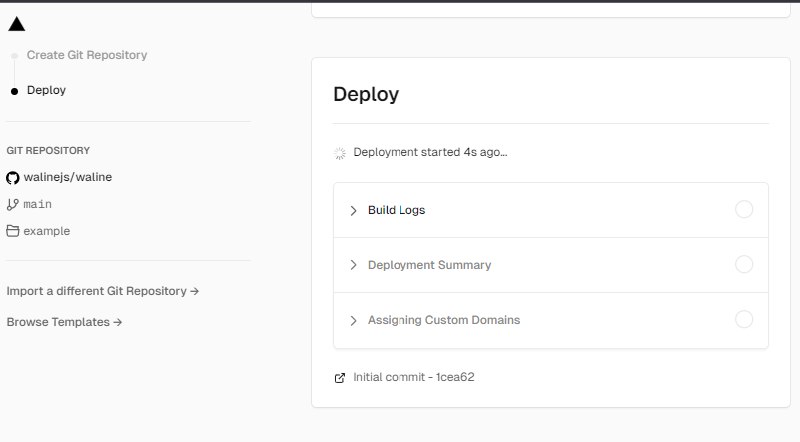Screen dimensions: 800x442
Task: Click the folder icon beside example
Action: point(13,231)
